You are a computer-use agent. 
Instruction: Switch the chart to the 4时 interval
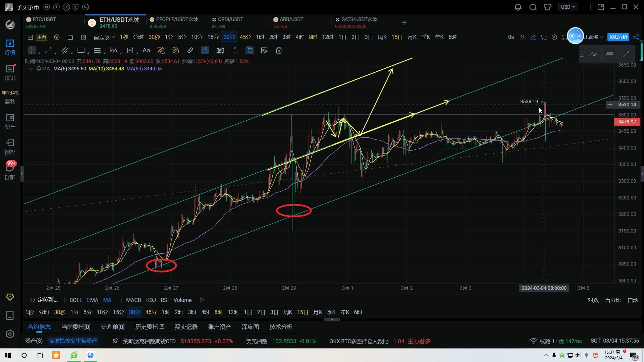tap(300, 37)
